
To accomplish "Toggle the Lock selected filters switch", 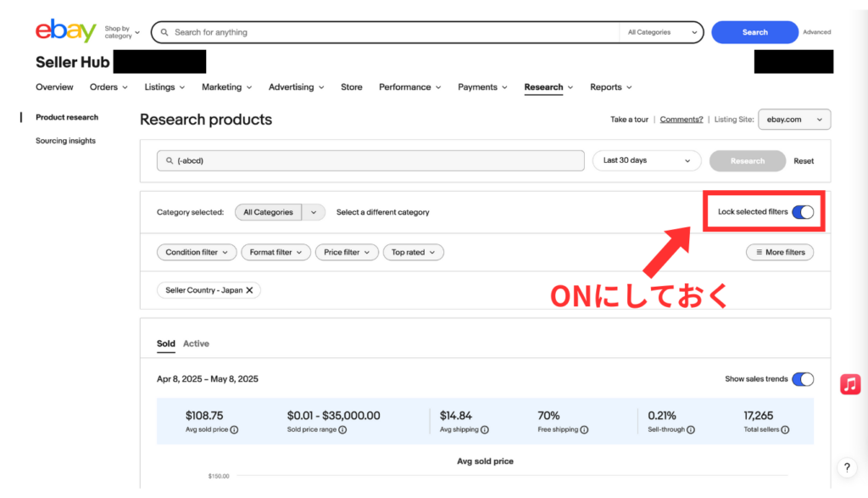I will click(803, 212).
